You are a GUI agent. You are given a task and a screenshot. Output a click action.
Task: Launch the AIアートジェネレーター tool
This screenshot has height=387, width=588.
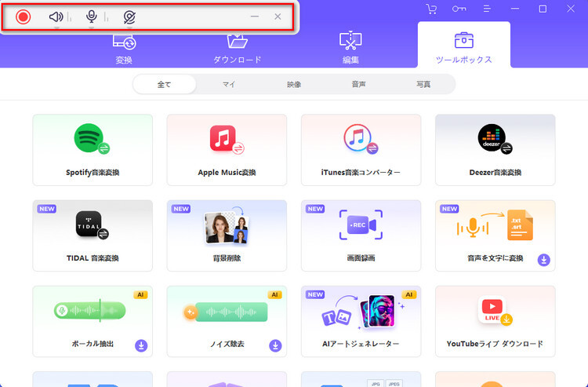pos(361,321)
